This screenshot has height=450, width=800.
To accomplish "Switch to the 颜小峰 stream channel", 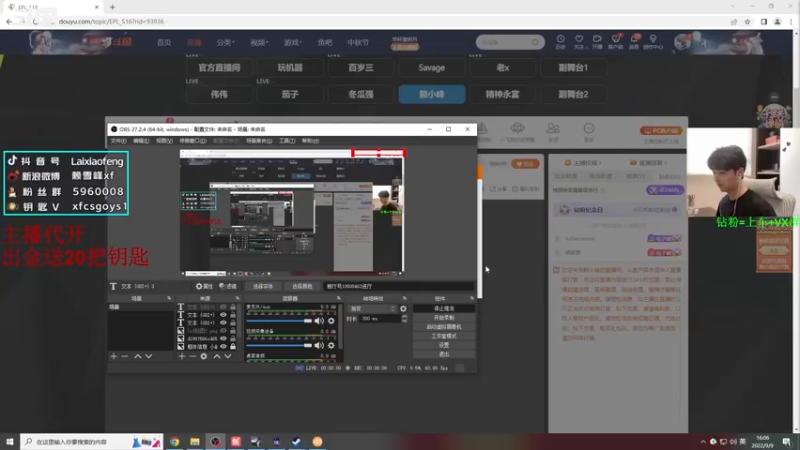I will [x=432, y=94].
